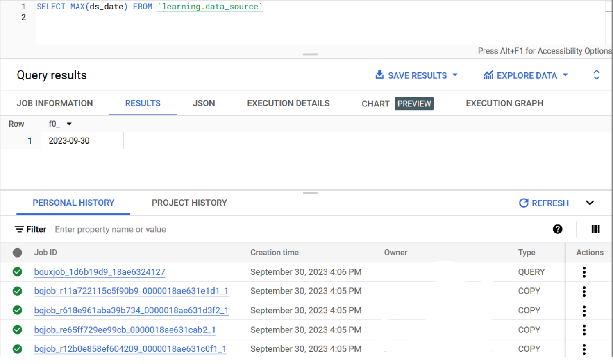Click the Refresh job history icon
613x364 pixels.
pos(523,203)
